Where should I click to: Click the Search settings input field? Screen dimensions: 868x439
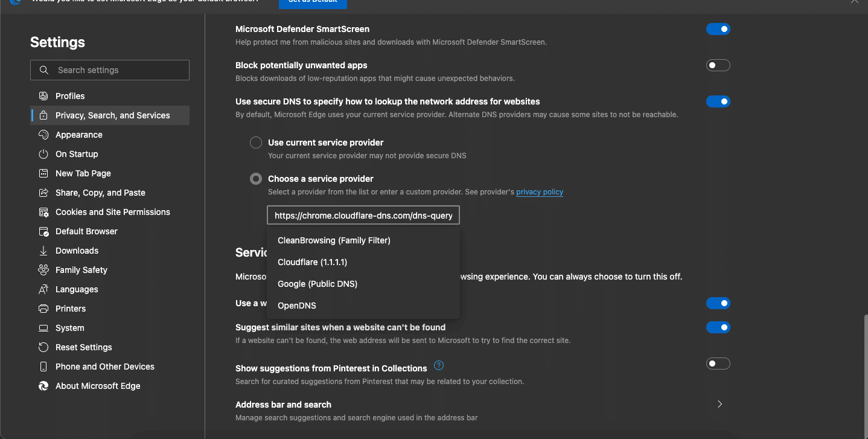[x=110, y=70]
